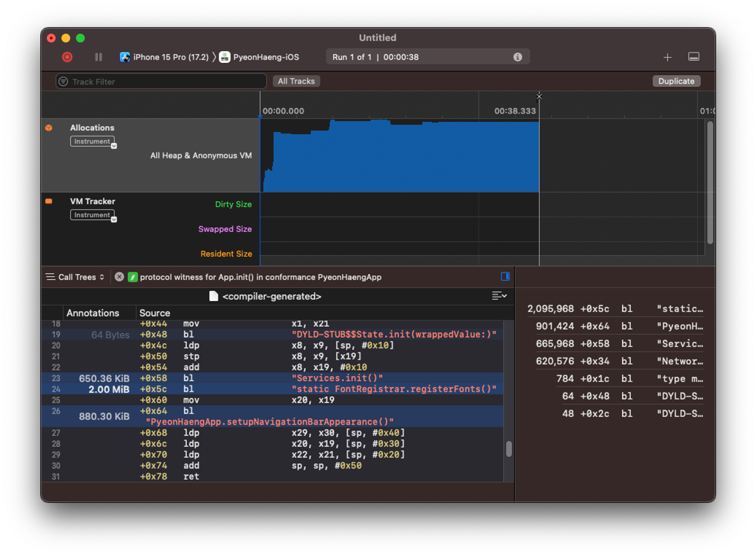Image resolution: width=756 pixels, height=556 pixels.
Task: Select the protocol witness for App.init() breadcrumb
Action: (x=261, y=277)
